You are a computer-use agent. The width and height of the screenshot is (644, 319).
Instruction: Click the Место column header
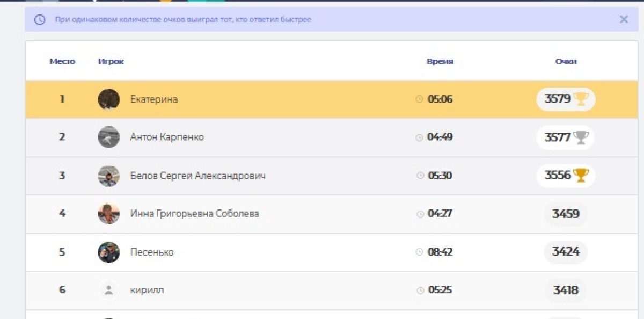coord(62,61)
